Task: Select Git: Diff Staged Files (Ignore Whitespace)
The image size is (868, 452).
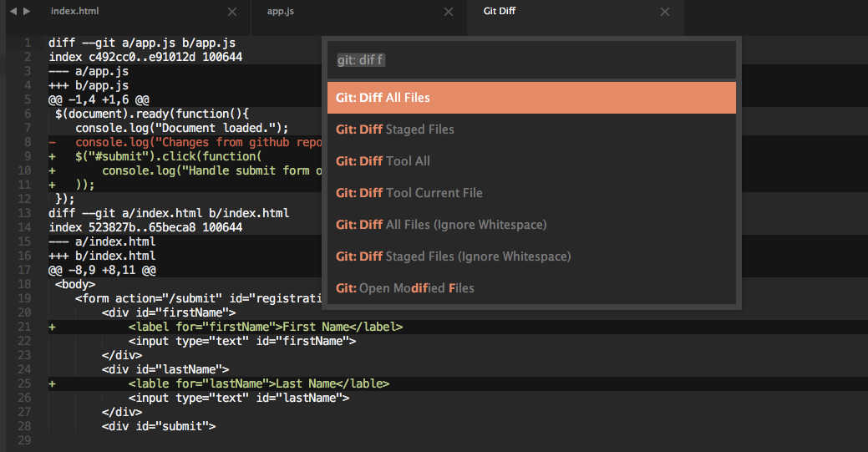Action: tap(531, 256)
